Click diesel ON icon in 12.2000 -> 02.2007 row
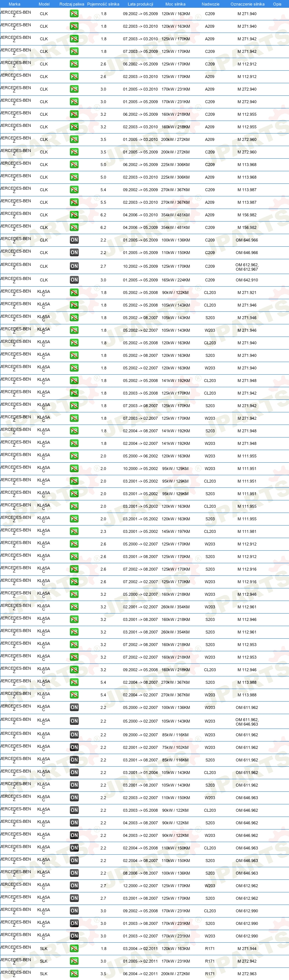Viewport: 289px width, 980px height. pyautogui.click(x=74, y=886)
